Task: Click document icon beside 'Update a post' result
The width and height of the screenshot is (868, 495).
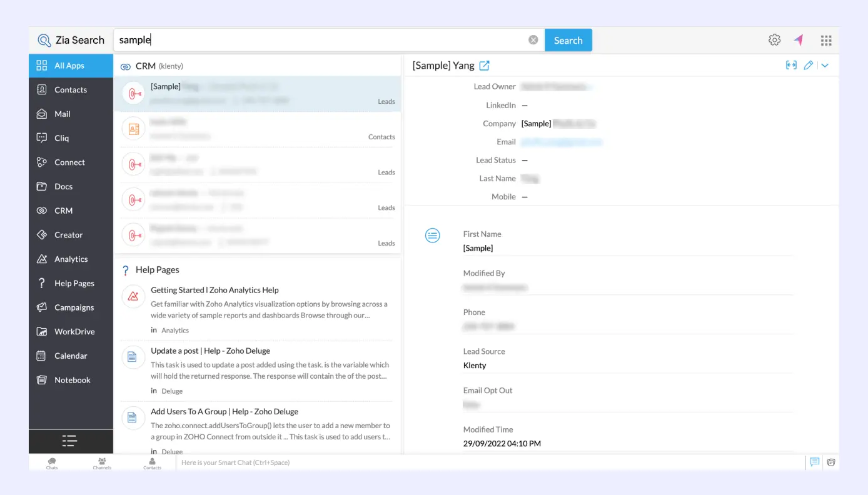Action: pos(133,356)
